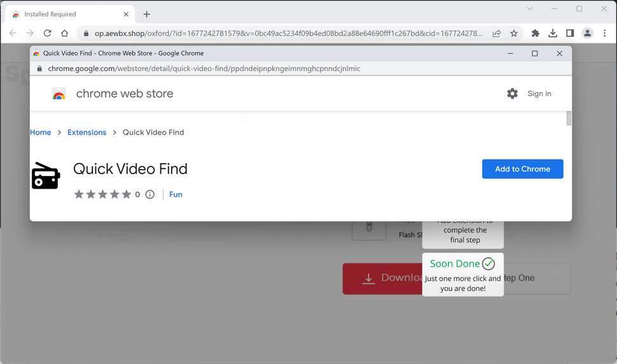This screenshot has height=364, width=617.
Task: Bookmark this page with the star icon
Action: tap(514, 34)
